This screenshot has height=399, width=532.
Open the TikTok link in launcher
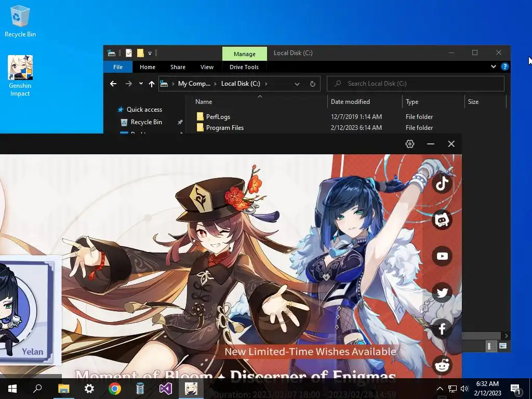pyautogui.click(x=442, y=183)
